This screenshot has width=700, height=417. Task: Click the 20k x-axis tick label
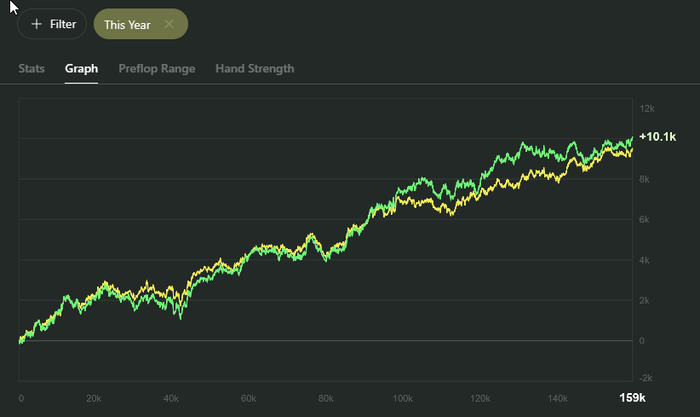(94, 398)
